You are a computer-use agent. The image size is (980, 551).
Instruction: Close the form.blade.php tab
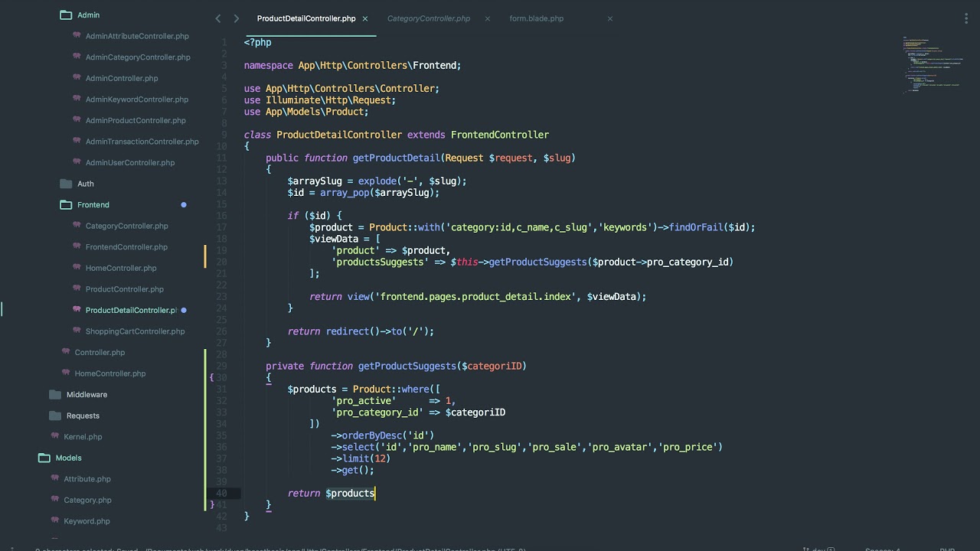(x=610, y=18)
